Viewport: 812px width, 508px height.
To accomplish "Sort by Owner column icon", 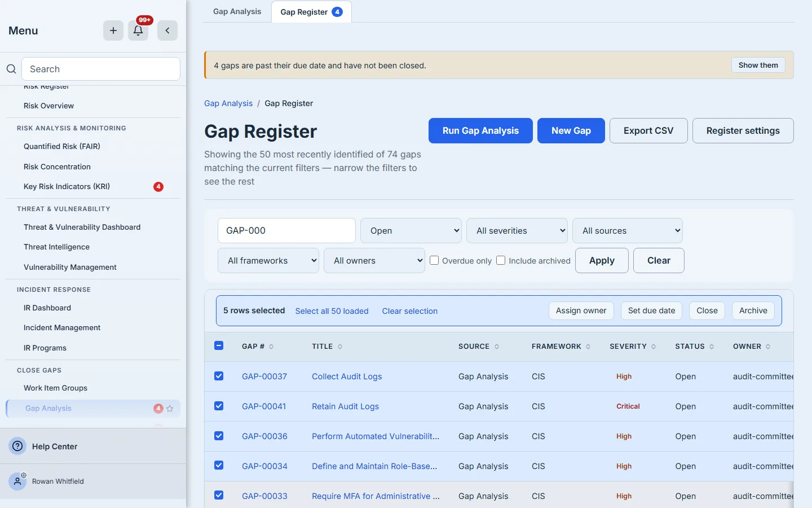I will point(768,347).
